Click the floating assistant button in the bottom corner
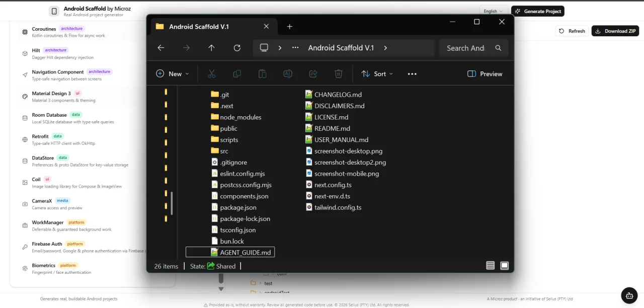 629,295
